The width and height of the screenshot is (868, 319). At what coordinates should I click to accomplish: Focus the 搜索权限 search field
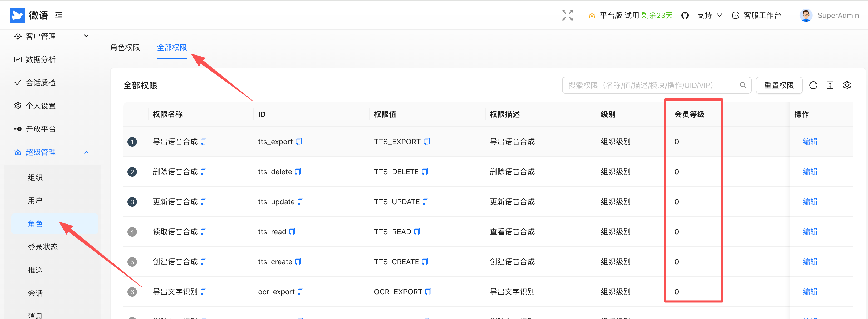pyautogui.click(x=648, y=85)
